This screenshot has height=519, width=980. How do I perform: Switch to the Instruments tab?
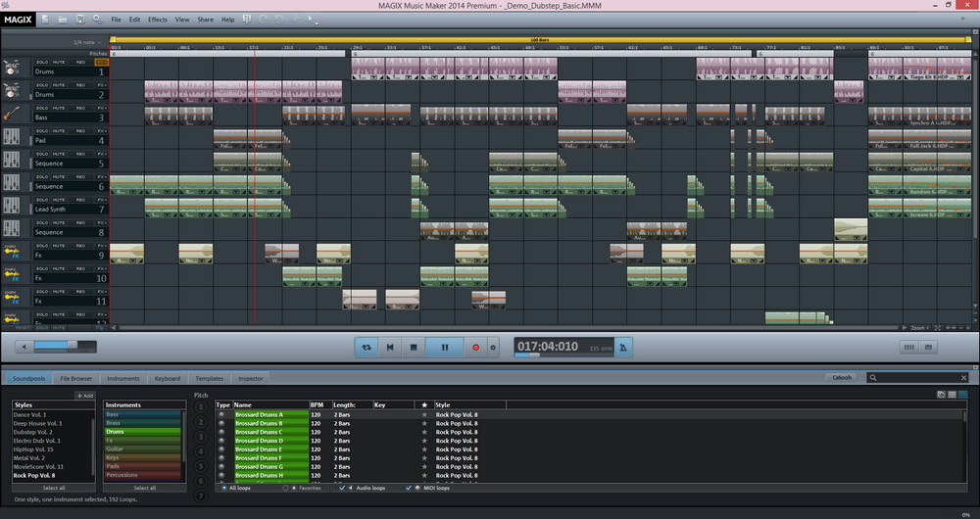(123, 378)
